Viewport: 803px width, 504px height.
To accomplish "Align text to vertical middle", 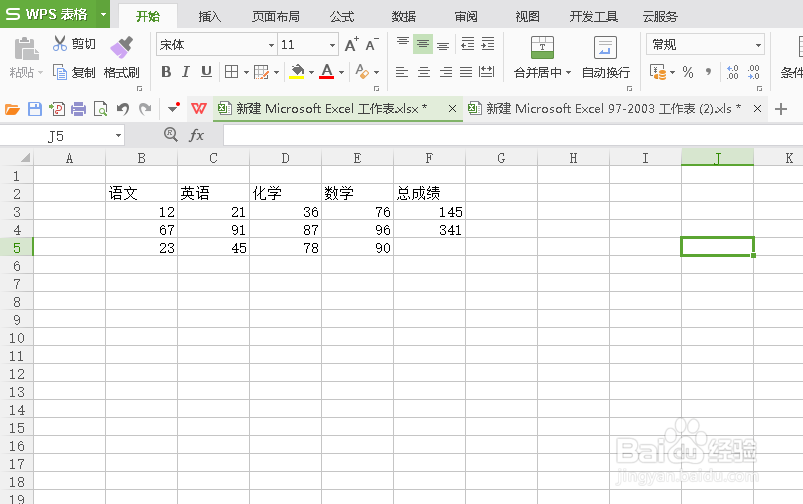I will [423, 44].
